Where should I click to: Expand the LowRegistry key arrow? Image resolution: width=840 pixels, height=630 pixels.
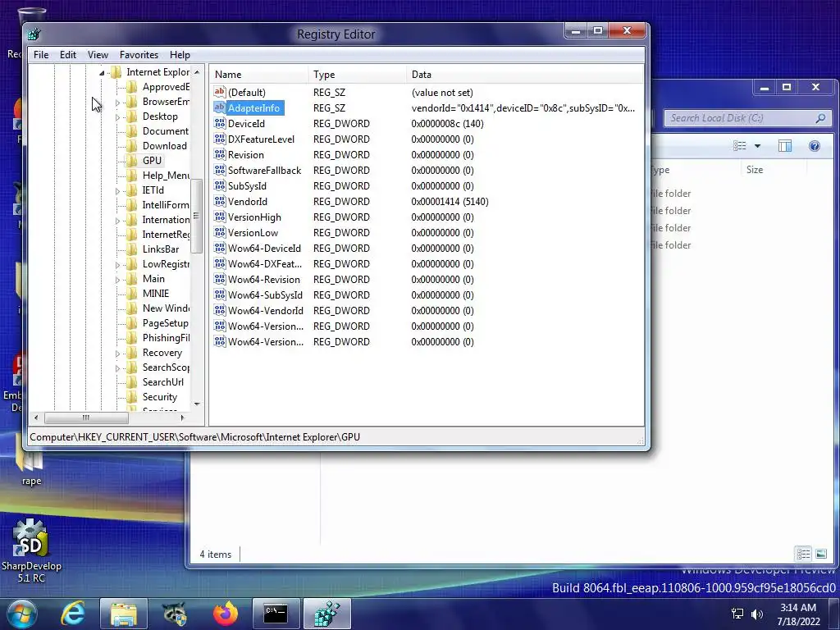[117, 265]
